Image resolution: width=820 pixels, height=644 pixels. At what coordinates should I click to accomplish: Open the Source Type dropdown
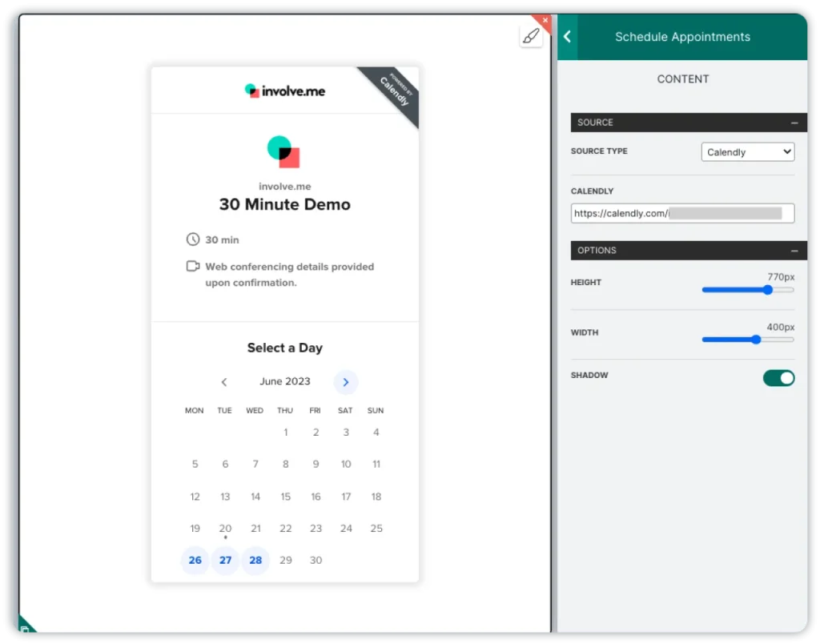[x=748, y=151]
